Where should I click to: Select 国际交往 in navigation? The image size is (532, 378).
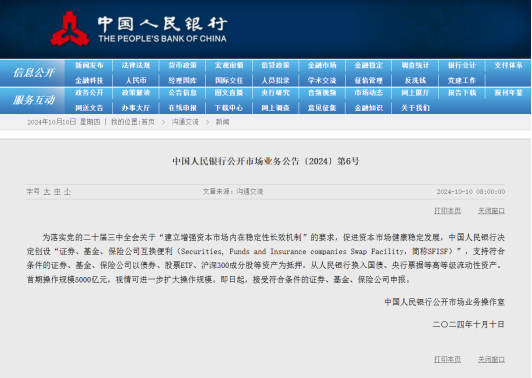pyautogui.click(x=229, y=81)
